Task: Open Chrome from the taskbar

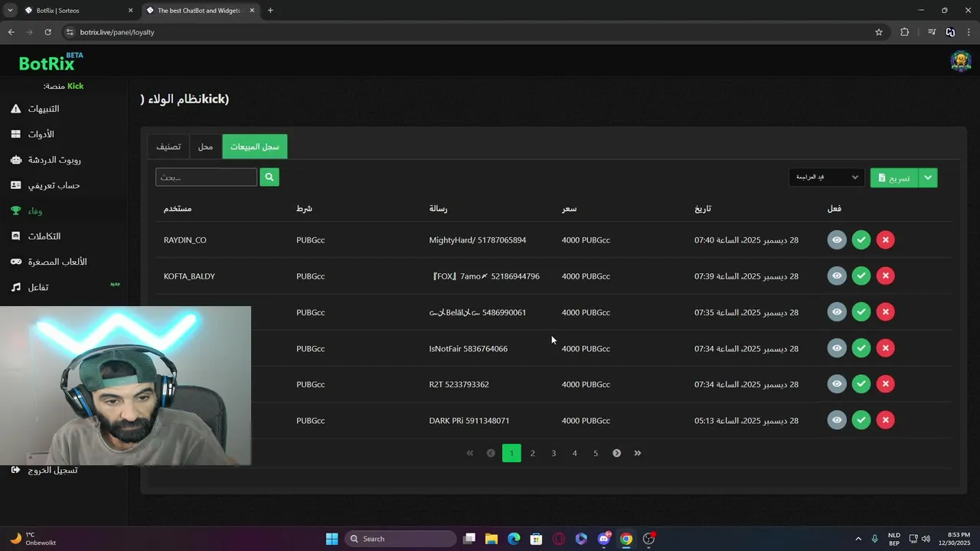Action: 626,539
